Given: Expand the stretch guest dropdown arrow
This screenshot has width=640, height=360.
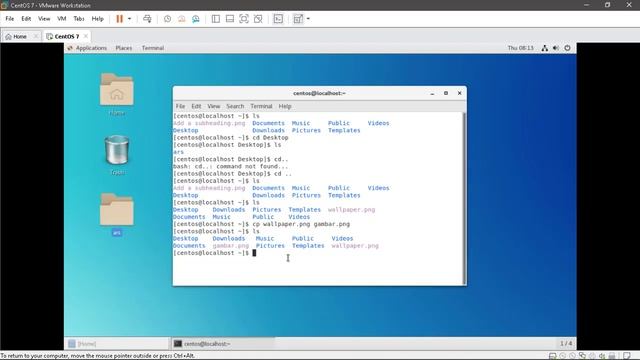Looking at the screenshot, I should point(308,19).
